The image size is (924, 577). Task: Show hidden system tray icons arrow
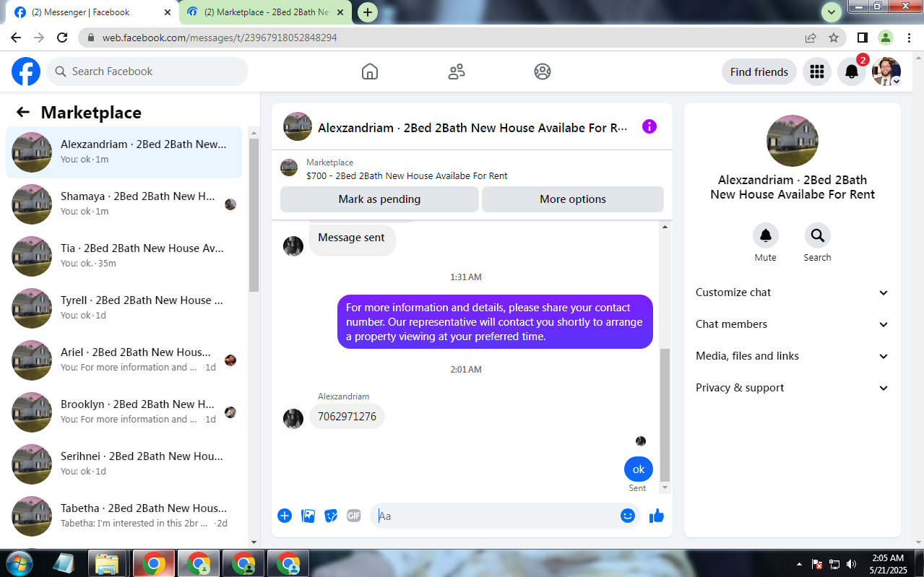799,564
